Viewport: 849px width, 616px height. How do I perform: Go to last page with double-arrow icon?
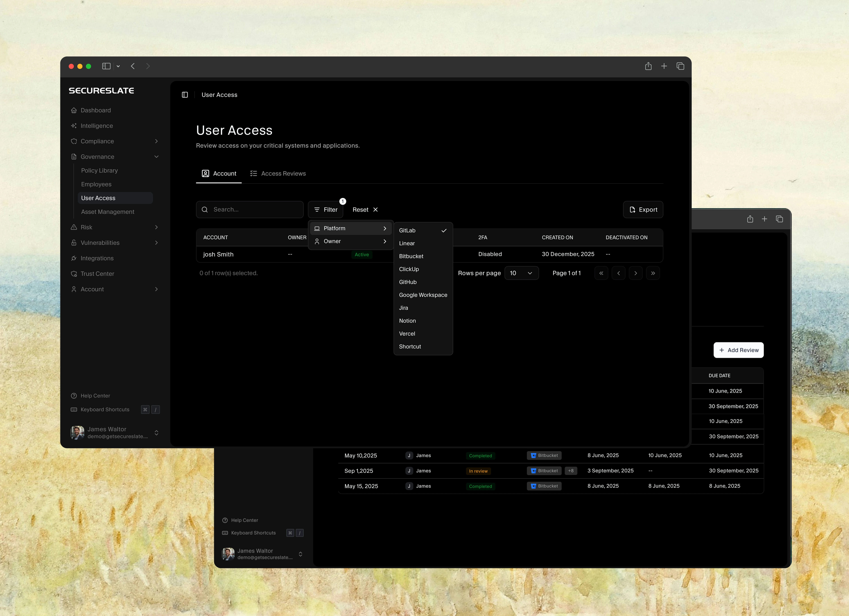pos(653,273)
